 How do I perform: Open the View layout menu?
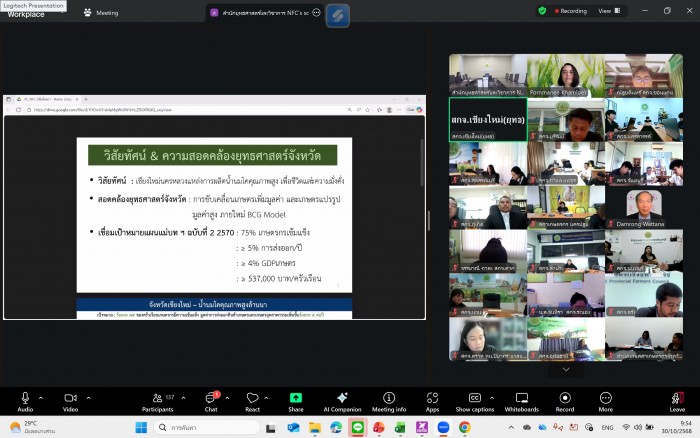tap(607, 11)
